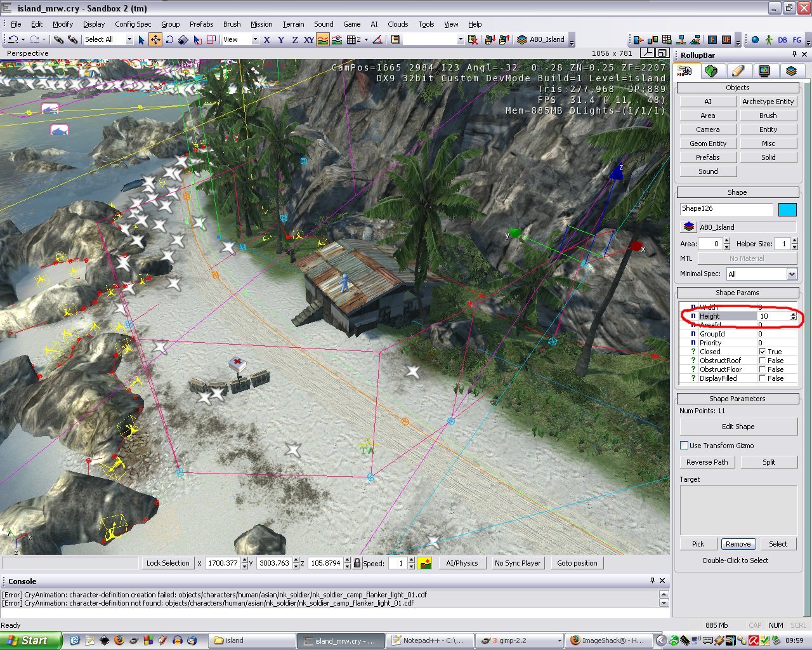Screen dimensions: 812x650
Task: Open the Prefabs menu
Action: coord(201,24)
